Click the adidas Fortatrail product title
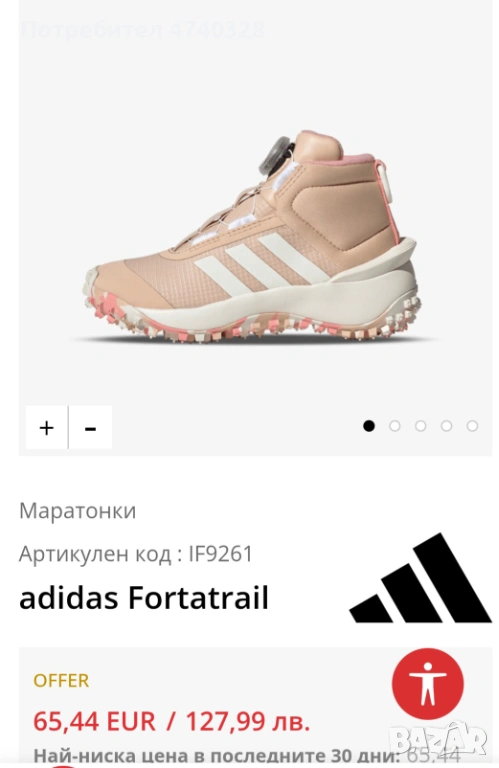Image resolution: width=499 pixels, height=768 pixels. (144, 598)
